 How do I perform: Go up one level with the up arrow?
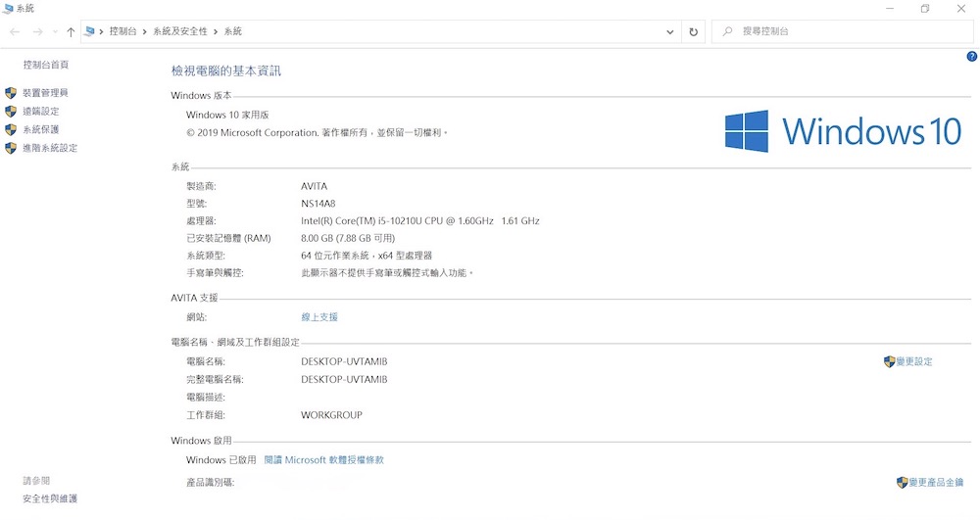[x=71, y=31]
